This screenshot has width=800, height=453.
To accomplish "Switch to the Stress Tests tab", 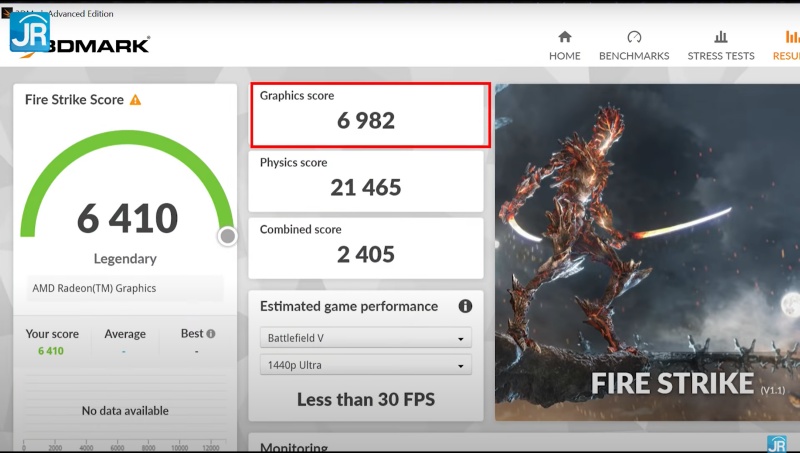I will 721,45.
